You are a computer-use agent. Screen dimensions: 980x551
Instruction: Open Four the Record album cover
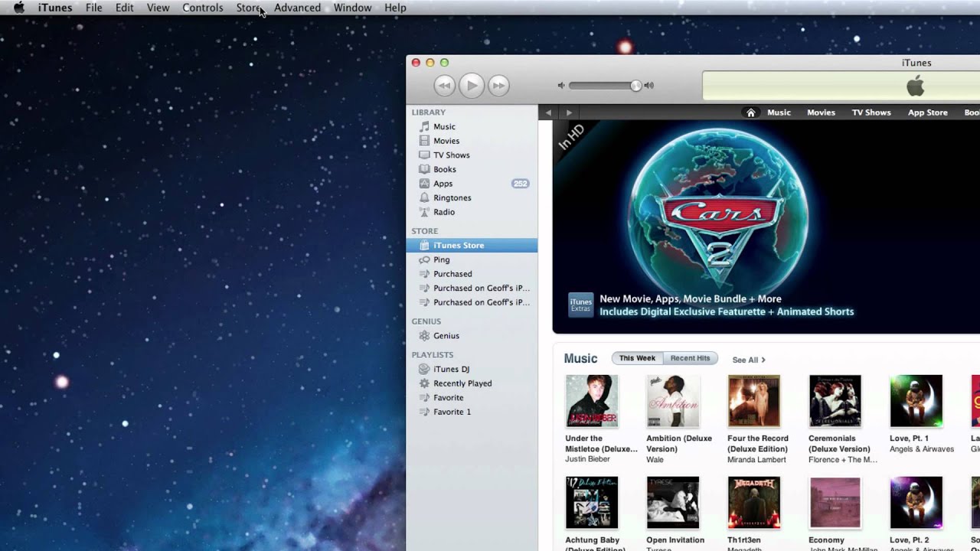pos(754,401)
